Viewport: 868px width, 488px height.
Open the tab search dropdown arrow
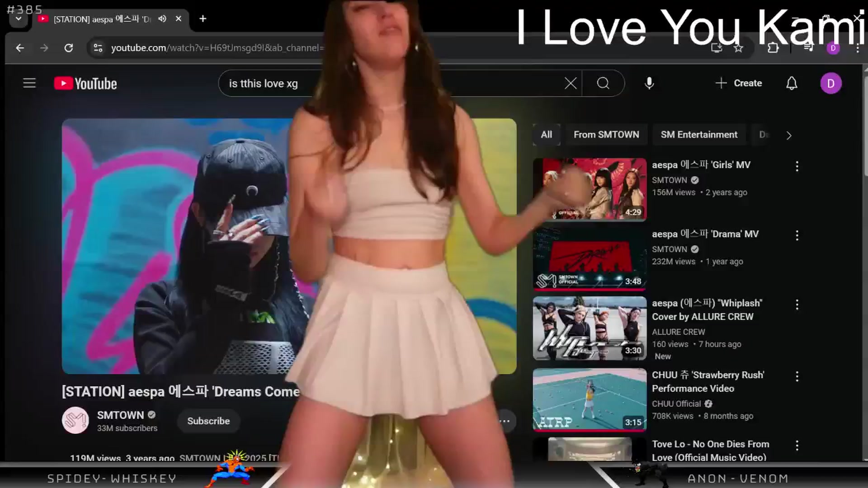[x=19, y=19]
